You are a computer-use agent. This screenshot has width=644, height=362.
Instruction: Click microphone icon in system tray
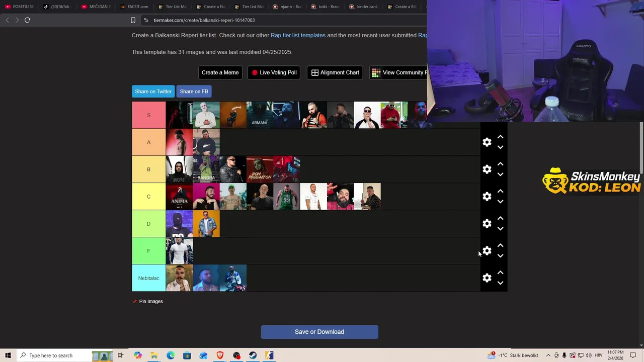[565, 355]
